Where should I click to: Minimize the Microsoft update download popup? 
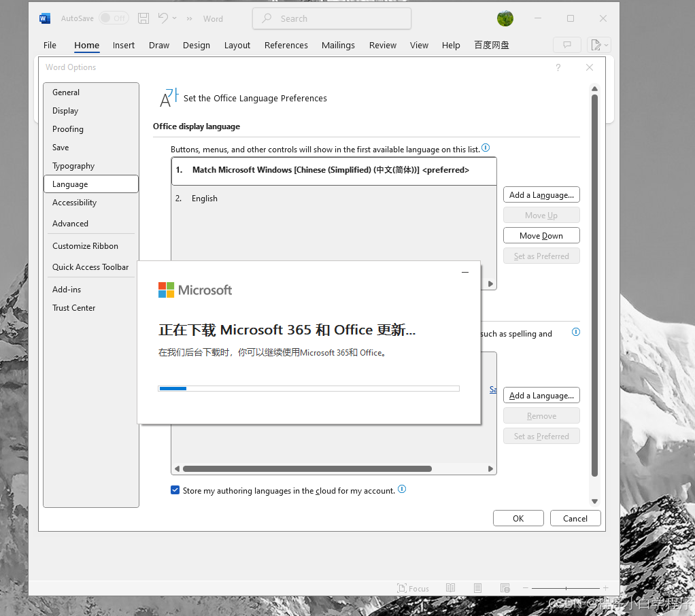click(465, 272)
